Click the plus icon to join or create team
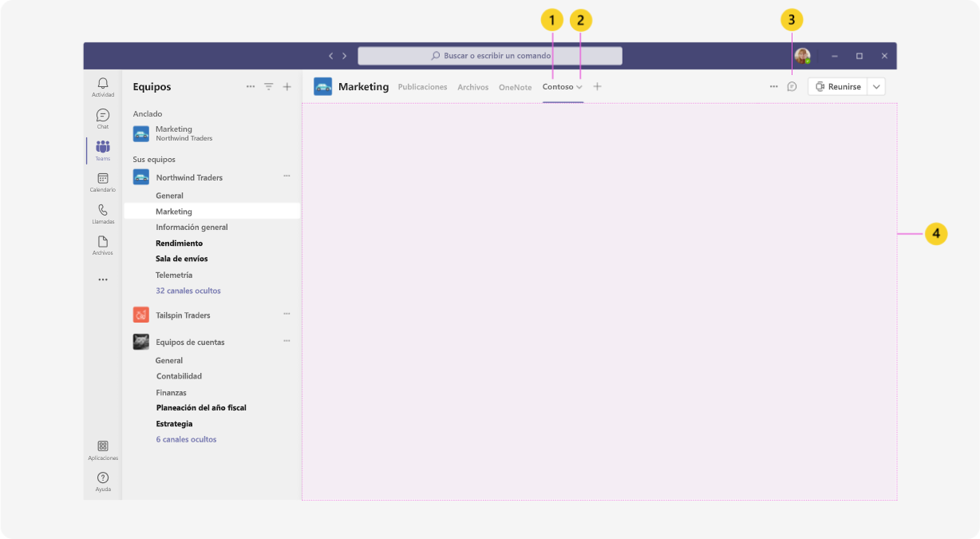 tap(287, 86)
